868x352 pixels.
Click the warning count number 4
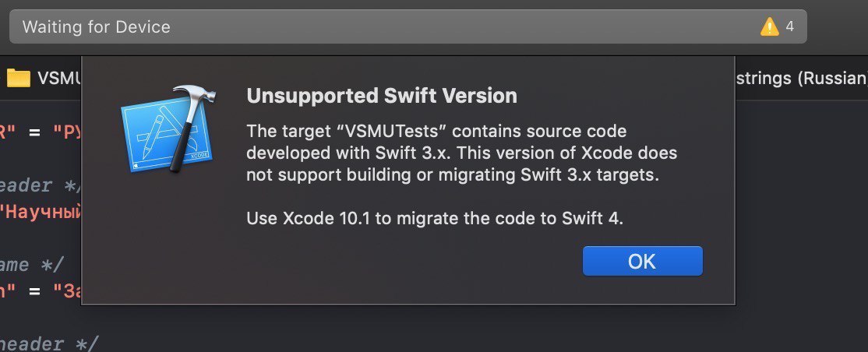(x=790, y=26)
